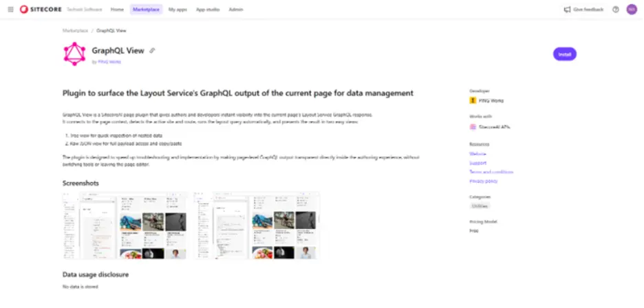
Task: Open My apps in top navigation
Action: pos(178,10)
